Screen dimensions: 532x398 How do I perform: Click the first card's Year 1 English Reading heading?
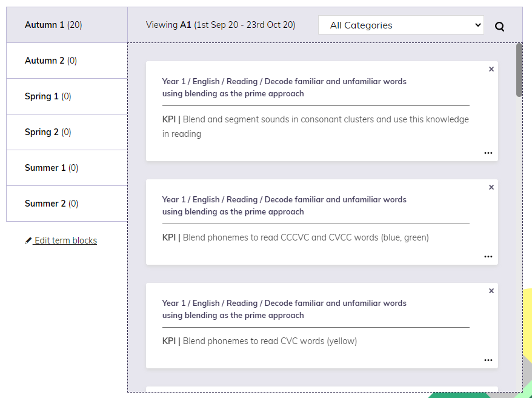[284, 88]
